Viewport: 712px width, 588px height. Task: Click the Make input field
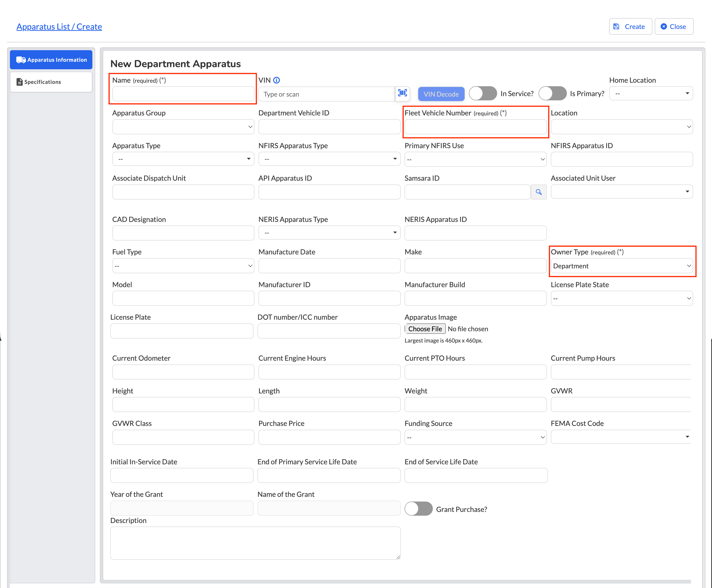tap(475, 266)
